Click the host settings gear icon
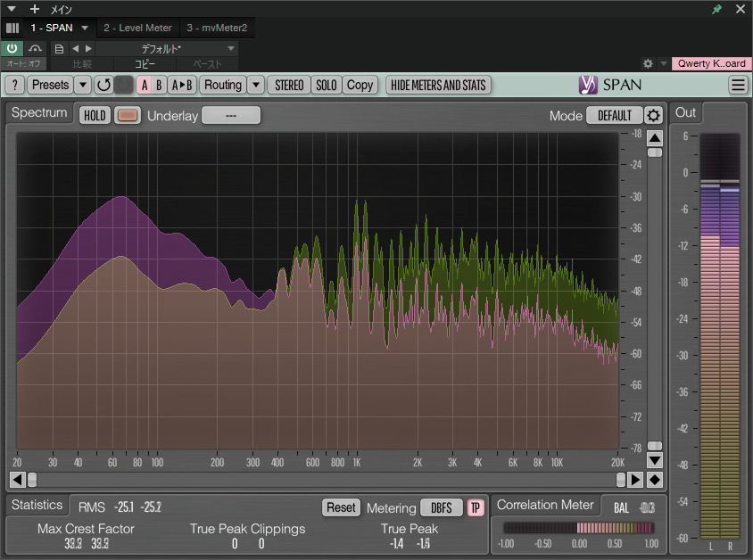Viewport: 753px width, 560px height. [648, 63]
